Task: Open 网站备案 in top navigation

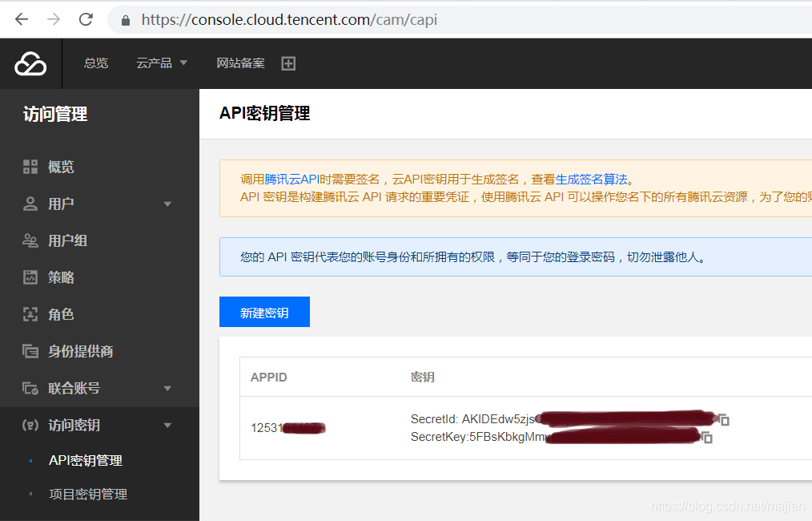Action: (240, 63)
